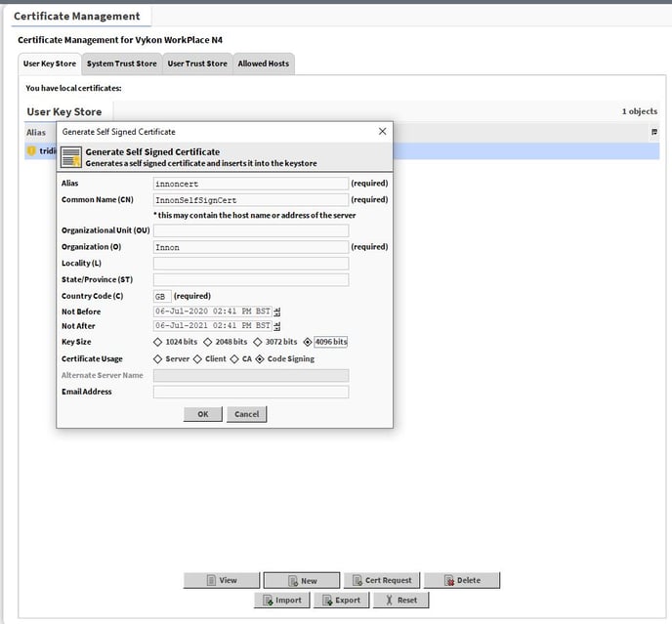Click the Alias column header
The width and height of the screenshot is (672, 624).
click(36, 133)
